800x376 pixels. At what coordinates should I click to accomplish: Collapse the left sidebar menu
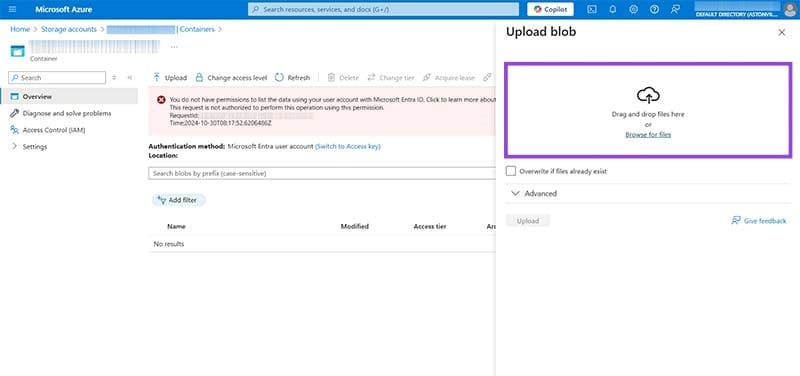130,78
